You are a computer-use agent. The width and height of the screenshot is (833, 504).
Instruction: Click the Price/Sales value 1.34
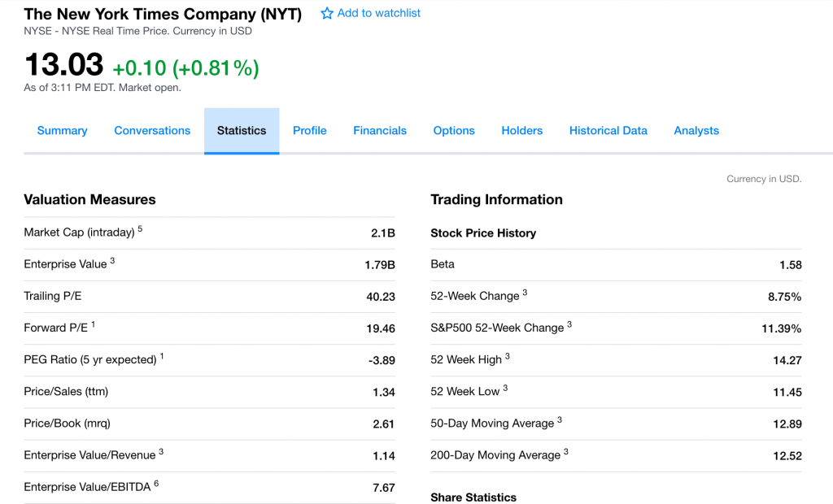[384, 393]
